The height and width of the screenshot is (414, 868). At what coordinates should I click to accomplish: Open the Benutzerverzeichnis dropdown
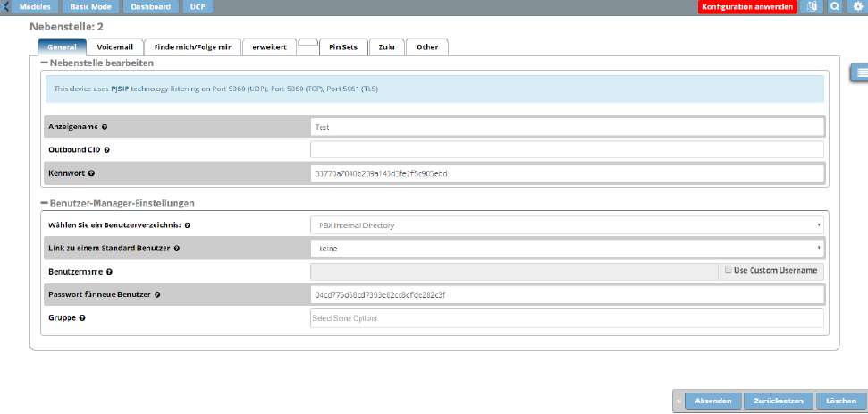tap(567, 224)
